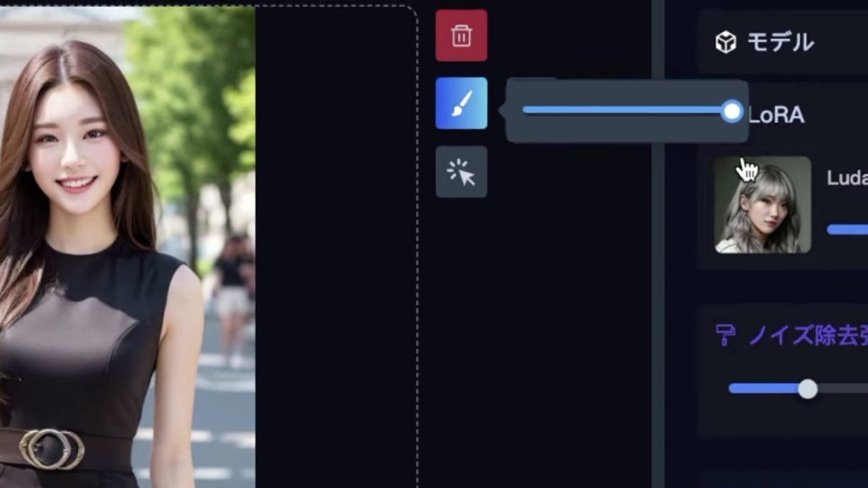Viewport: 868px width, 488px height.
Task: Click the ノイズ除去強 label
Action: (x=808, y=335)
